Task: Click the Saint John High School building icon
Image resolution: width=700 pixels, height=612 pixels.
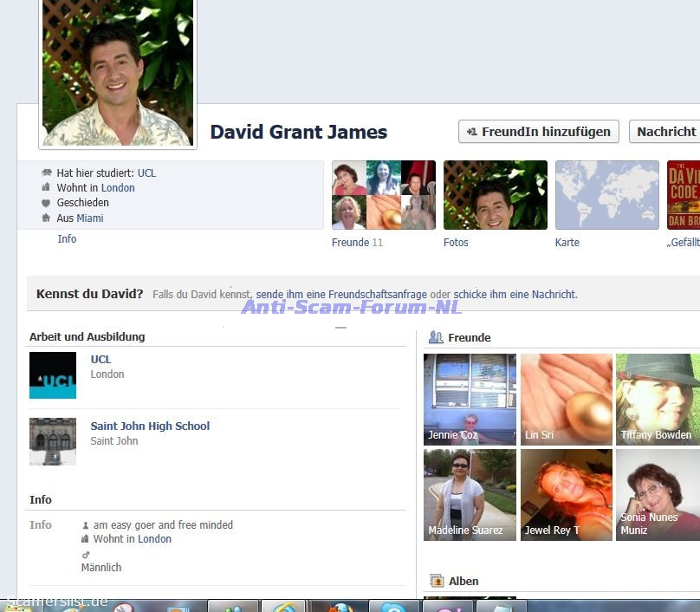Action: (53, 441)
